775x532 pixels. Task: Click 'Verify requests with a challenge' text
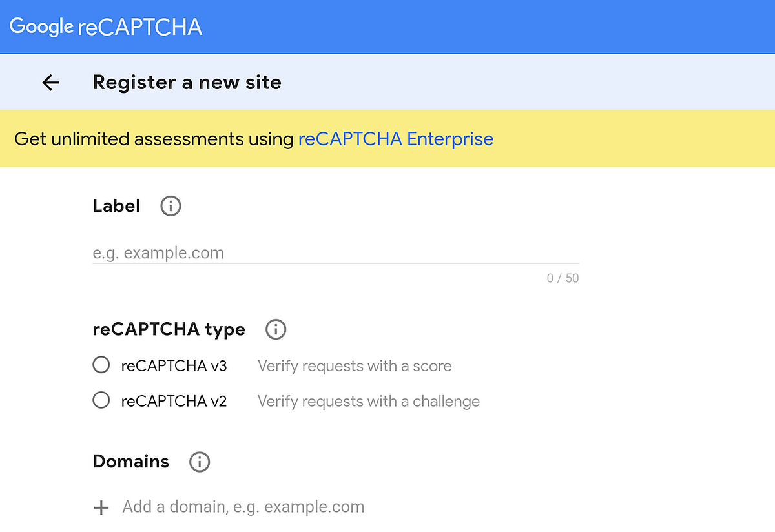(368, 401)
